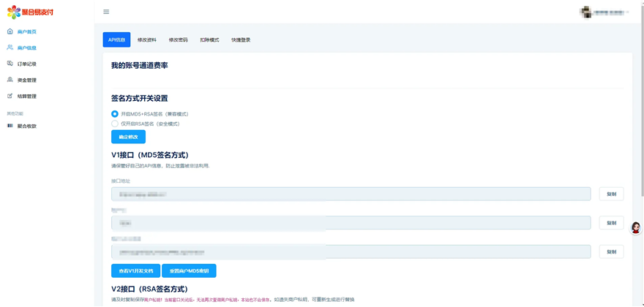Click the 接口地址 input field
This screenshot has width=644, height=307.
(351, 194)
